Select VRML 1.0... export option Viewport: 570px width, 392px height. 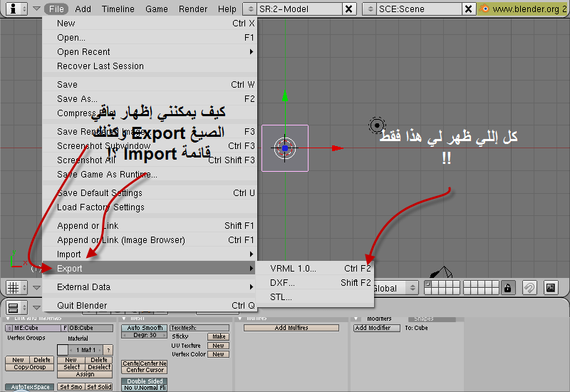coord(315,269)
